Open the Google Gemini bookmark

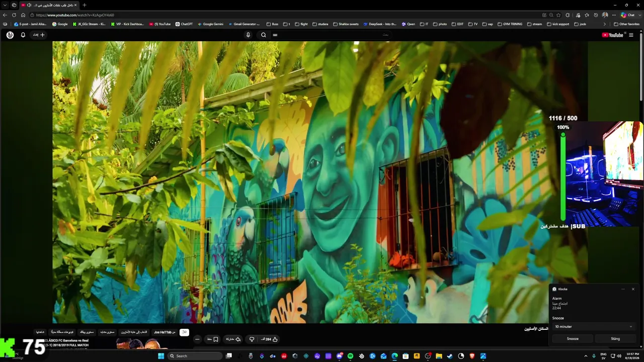coord(210,24)
